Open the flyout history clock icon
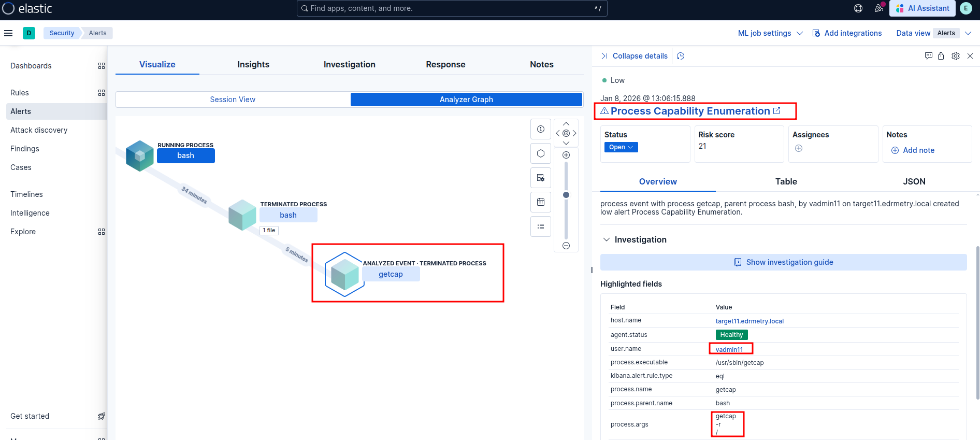The image size is (980, 440). [681, 56]
